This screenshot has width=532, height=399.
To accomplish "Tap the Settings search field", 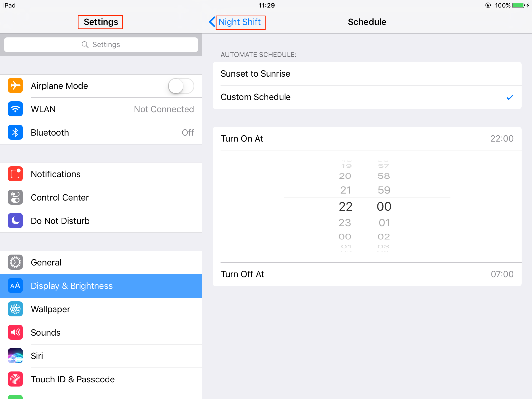I will click(x=101, y=44).
